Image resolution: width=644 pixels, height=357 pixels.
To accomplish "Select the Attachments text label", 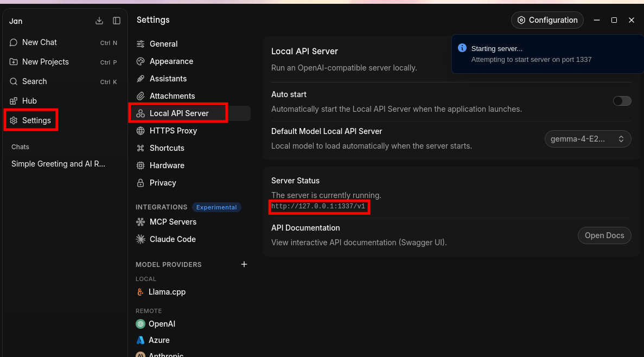I will point(172,96).
